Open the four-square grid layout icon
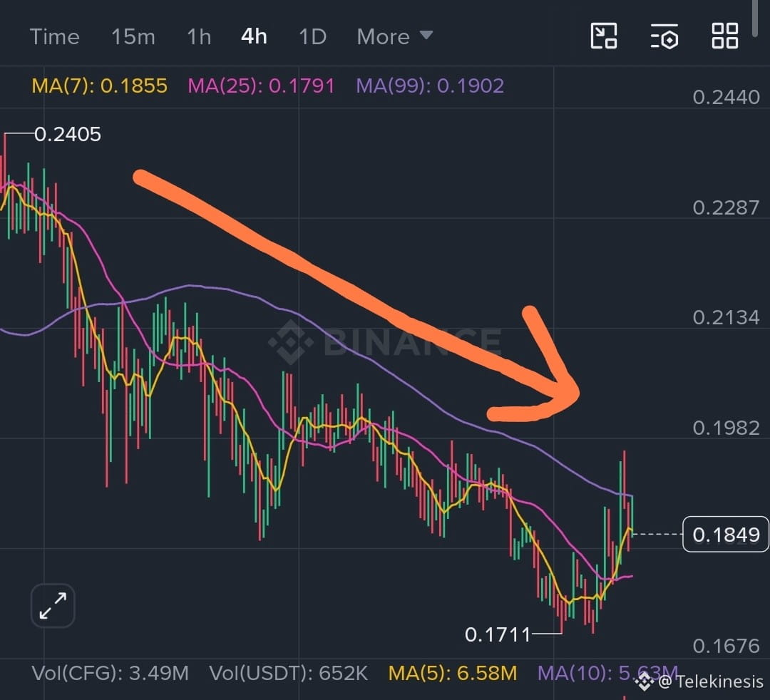This screenshot has height=700, width=770. click(x=725, y=36)
